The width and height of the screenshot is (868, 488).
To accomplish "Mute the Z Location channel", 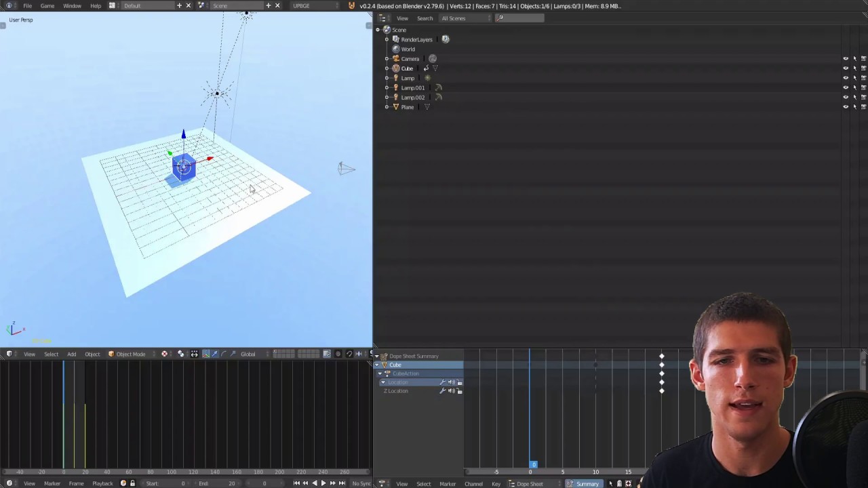I will pyautogui.click(x=452, y=391).
